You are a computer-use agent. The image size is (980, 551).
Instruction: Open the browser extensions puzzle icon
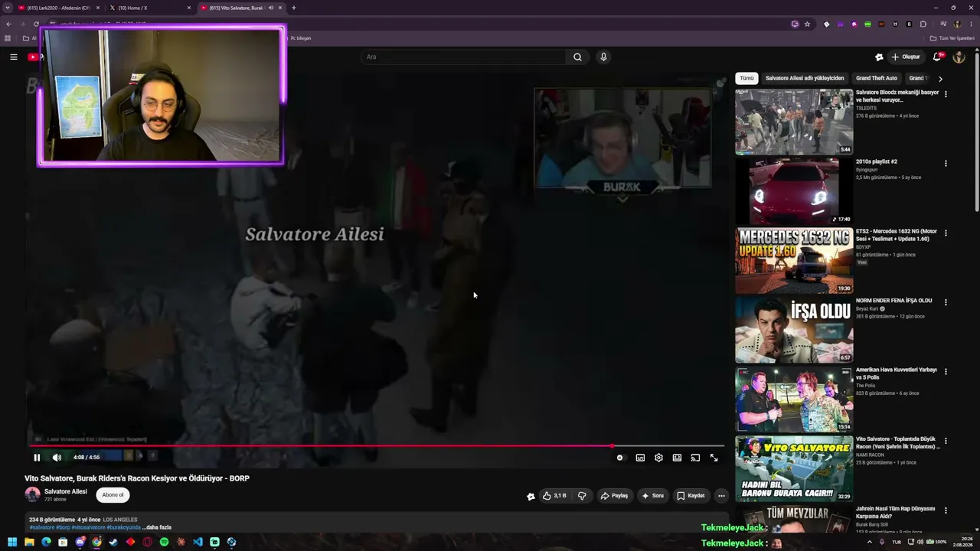[923, 24]
